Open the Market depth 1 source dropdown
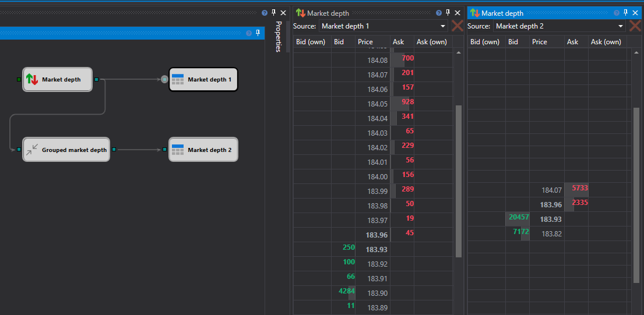644x315 pixels. (x=383, y=26)
